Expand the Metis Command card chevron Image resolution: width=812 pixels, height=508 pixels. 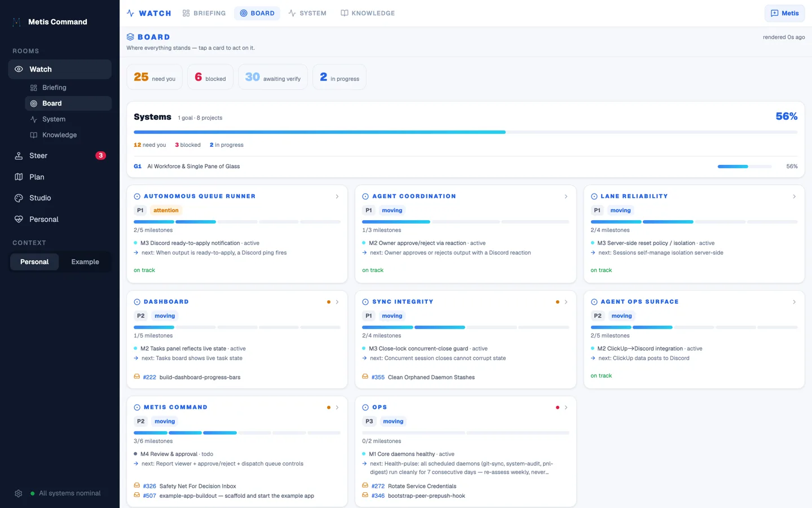click(337, 408)
